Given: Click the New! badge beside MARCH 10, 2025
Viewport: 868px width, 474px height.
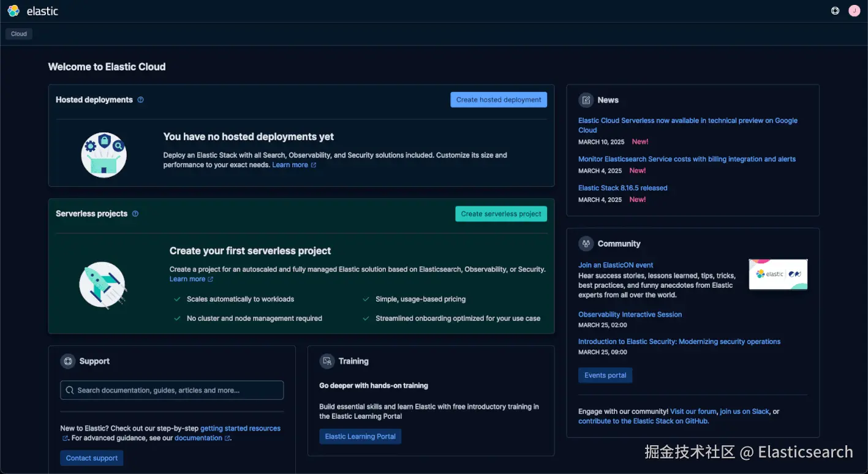Looking at the screenshot, I should (x=640, y=141).
